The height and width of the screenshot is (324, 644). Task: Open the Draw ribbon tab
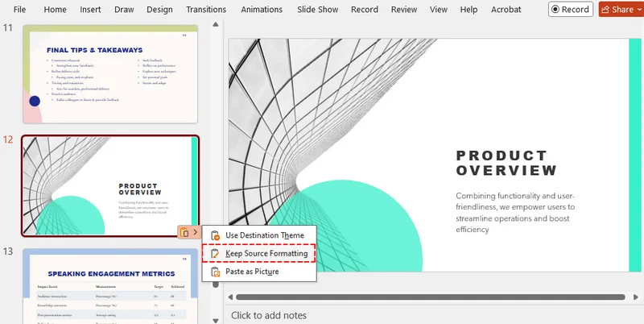pyautogui.click(x=124, y=9)
